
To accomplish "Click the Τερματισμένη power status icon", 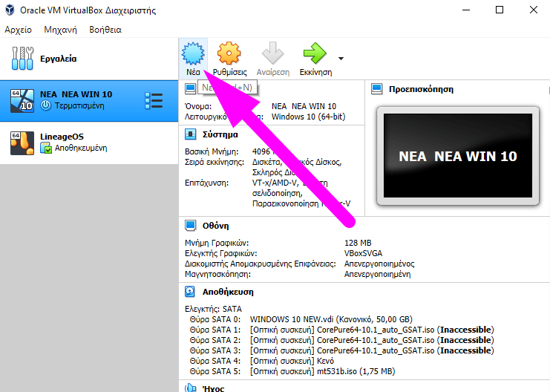I will click(x=45, y=105).
